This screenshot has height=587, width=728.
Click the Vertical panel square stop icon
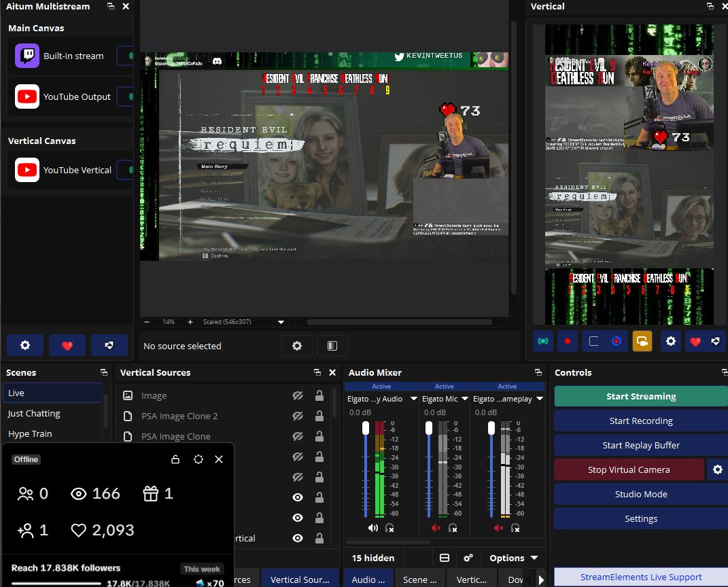(593, 341)
